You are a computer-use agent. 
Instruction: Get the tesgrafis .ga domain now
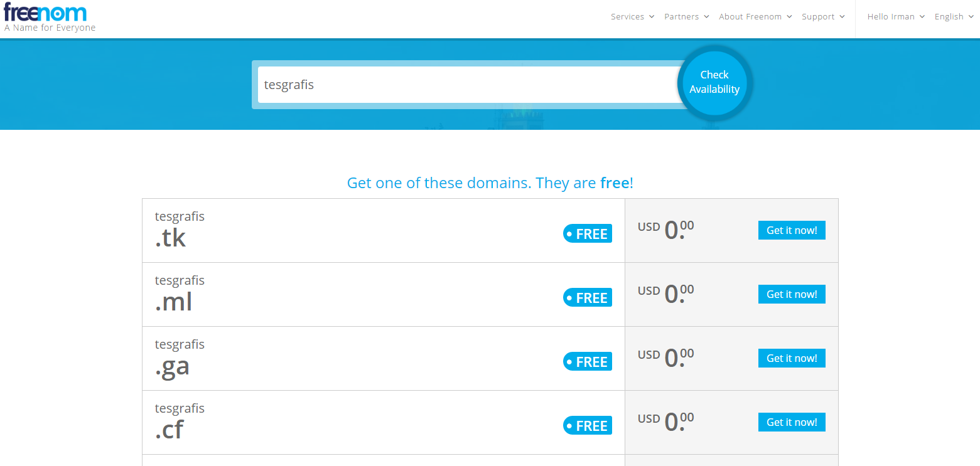pos(792,358)
